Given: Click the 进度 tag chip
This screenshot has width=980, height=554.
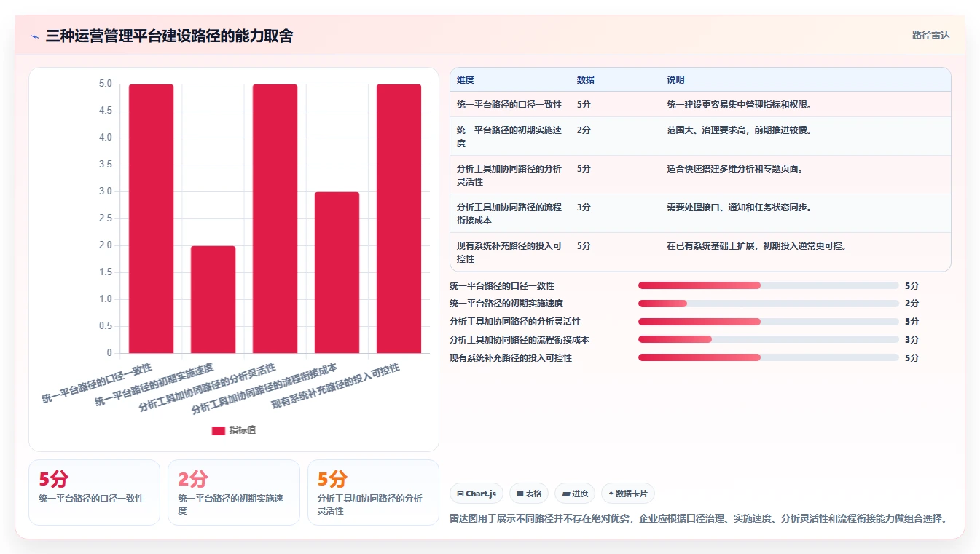Looking at the screenshot, I should 575,494.
